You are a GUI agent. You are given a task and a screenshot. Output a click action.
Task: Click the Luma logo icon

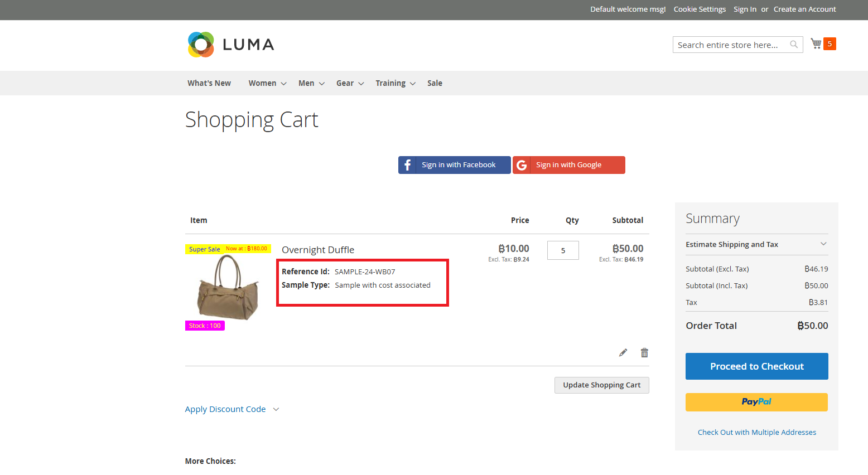click(x=201, y=45)
